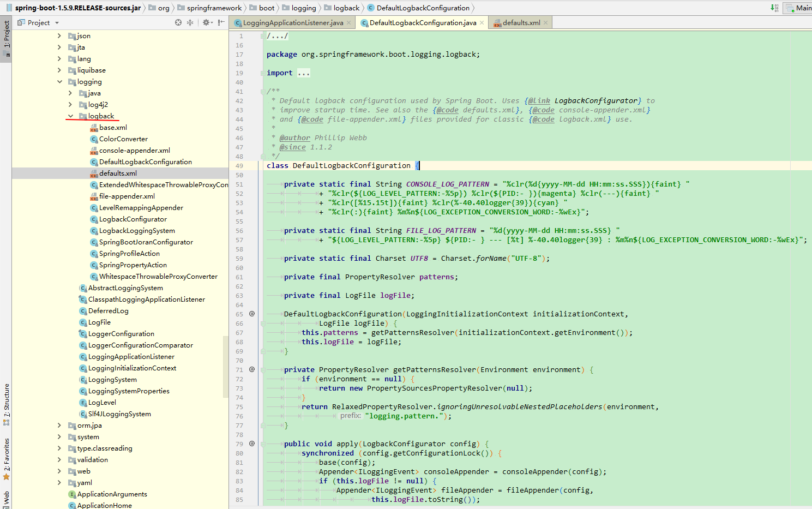Image resolution: width=812 pixels, height=509 pixels.
Task: Expand the yaml package node
Action: pyautogui.click(x=59, y=482)
